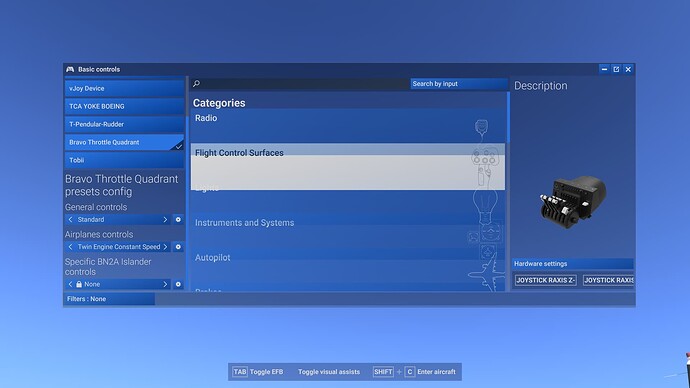Click the Categories heading
The width and height of the screenshot is (690, 388).
(219, 103)
